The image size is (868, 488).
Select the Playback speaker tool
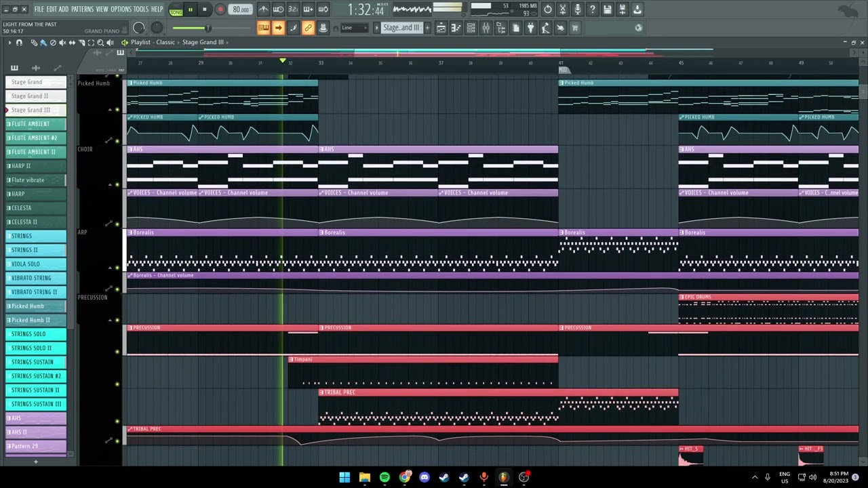pos(110,43)
